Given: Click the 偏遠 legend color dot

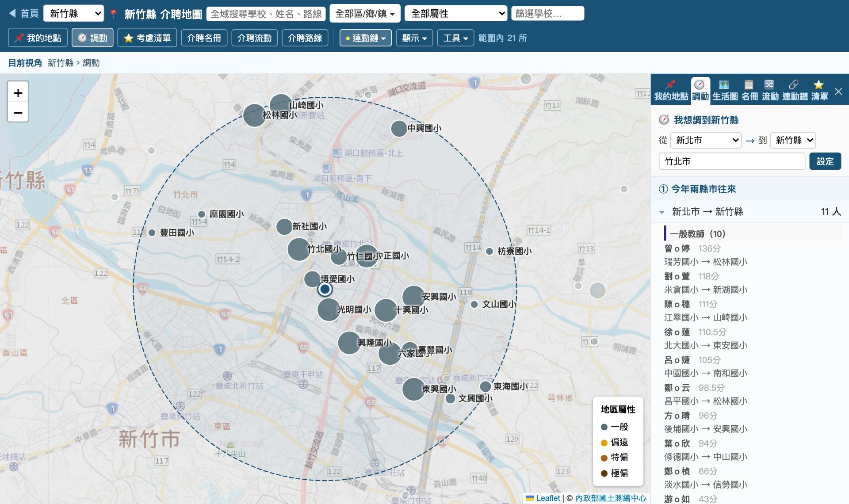Looking at the screenshot, I should pos(604,443).
